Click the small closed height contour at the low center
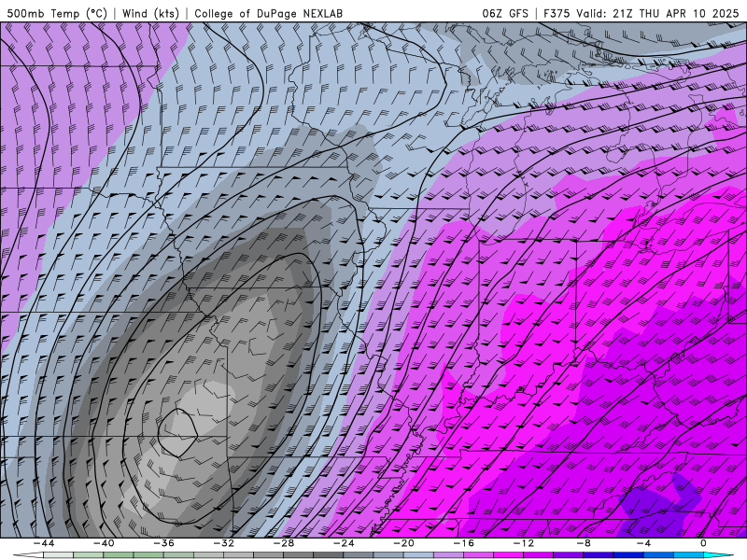This screenshot has width=747, height=560. coord(177,433)
